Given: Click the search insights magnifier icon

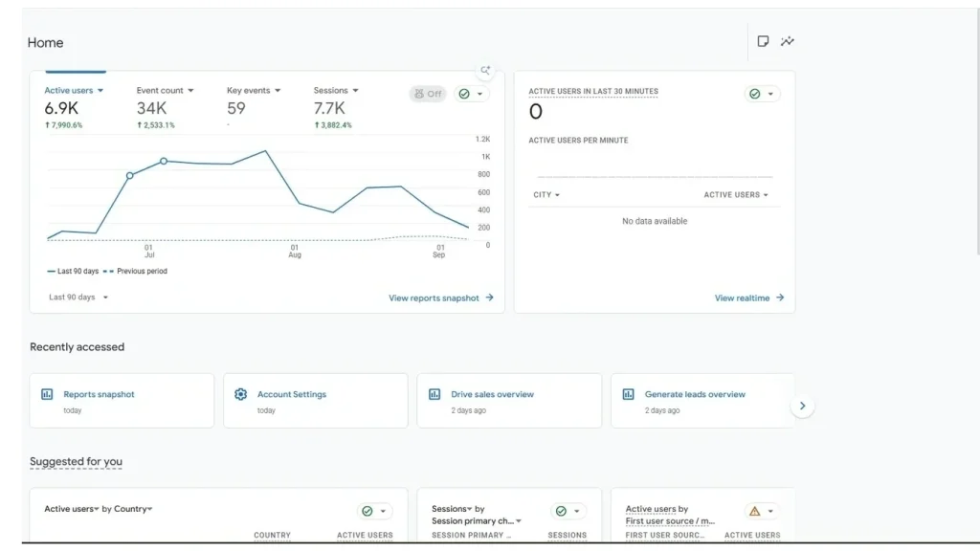Looking at the screenshot, I should (x=485, y=70).
